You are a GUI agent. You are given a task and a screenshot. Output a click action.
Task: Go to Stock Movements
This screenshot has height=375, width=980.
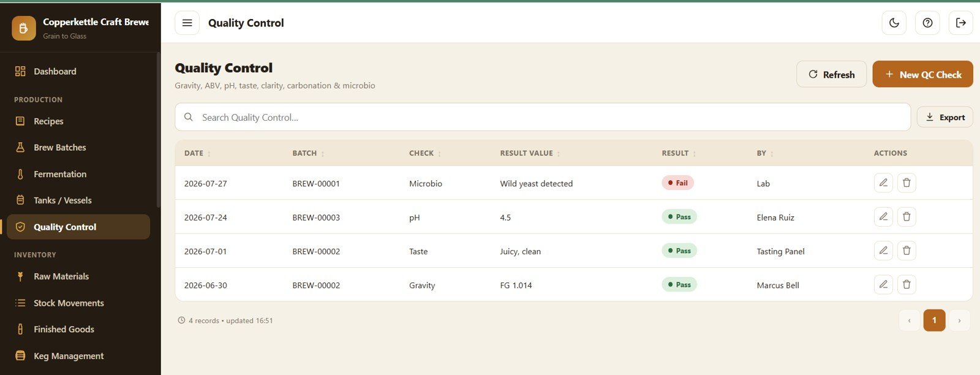[78, 303]
